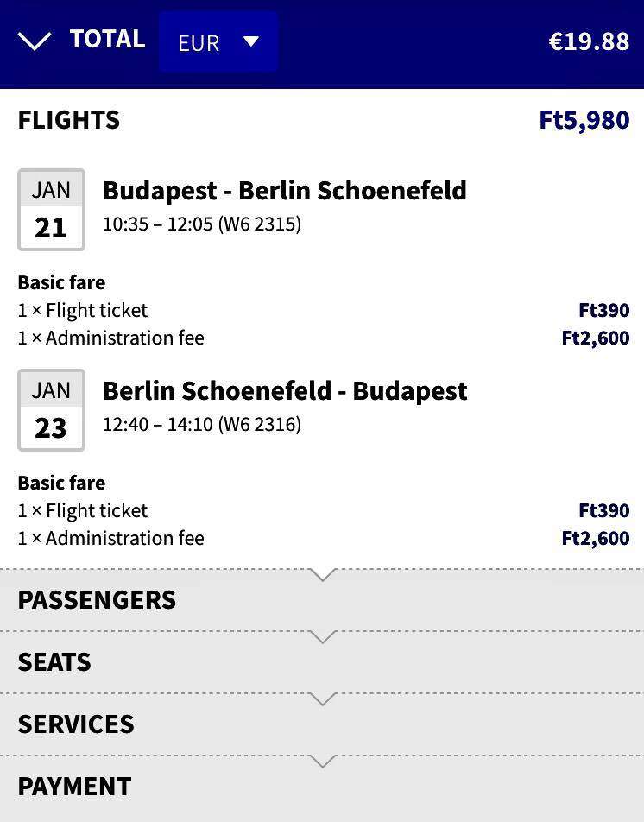
Task: Expand the PAYMENT section
Action: (322, 788)
